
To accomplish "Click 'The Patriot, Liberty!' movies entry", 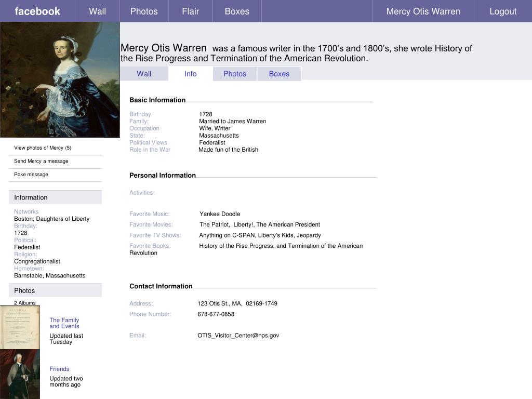I will click(260, 224).
